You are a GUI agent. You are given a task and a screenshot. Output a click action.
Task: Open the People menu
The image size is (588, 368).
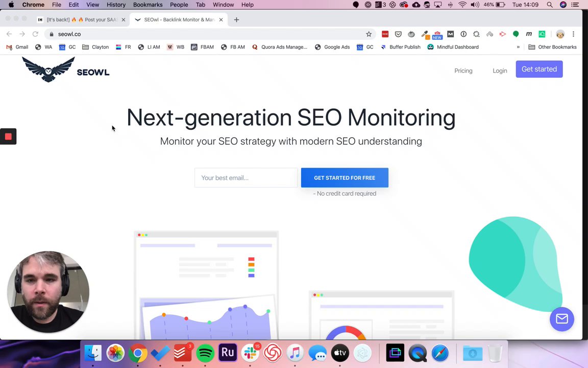tap(179, 5)
